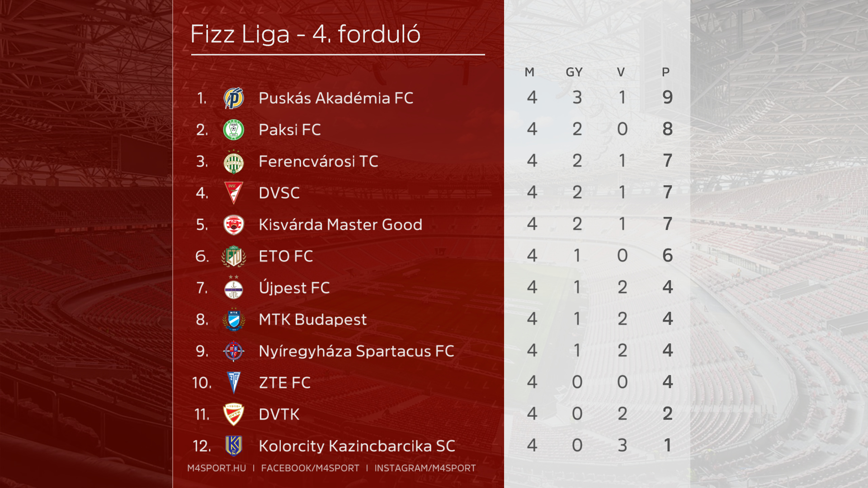Click the Nyíregyháza Spartacus FC crest
The image size is (868, 488).
234,351
